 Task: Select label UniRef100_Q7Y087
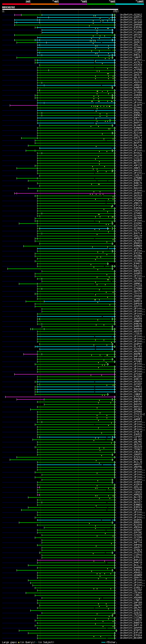point(131,37)
